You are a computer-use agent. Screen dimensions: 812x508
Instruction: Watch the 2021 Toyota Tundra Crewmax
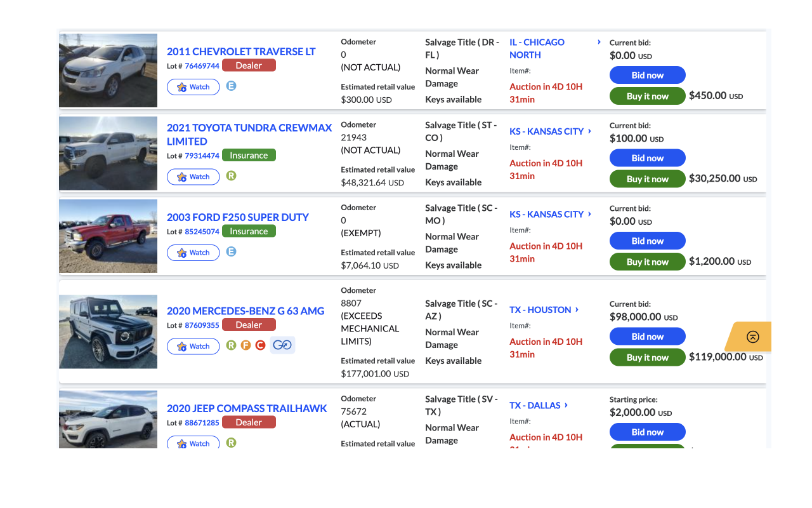193,177
